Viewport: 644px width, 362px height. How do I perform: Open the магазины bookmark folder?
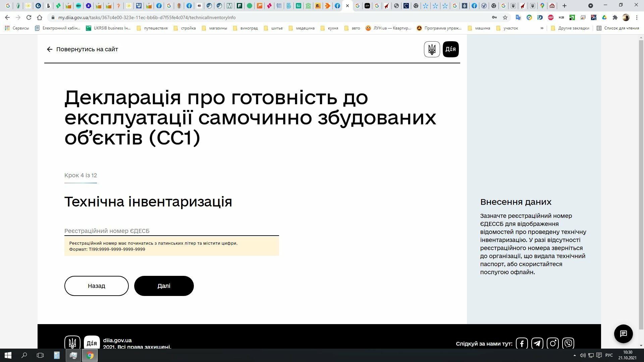(x=215, y=28)
